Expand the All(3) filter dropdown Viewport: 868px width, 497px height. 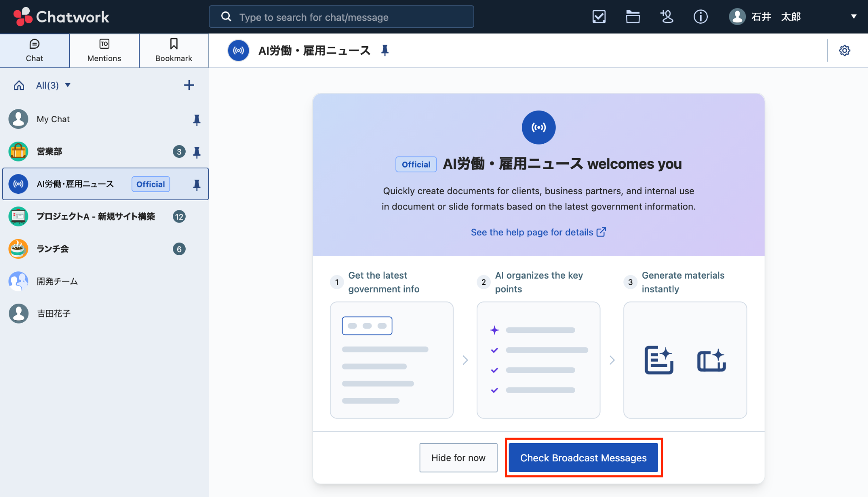click(x=53, y=86)
